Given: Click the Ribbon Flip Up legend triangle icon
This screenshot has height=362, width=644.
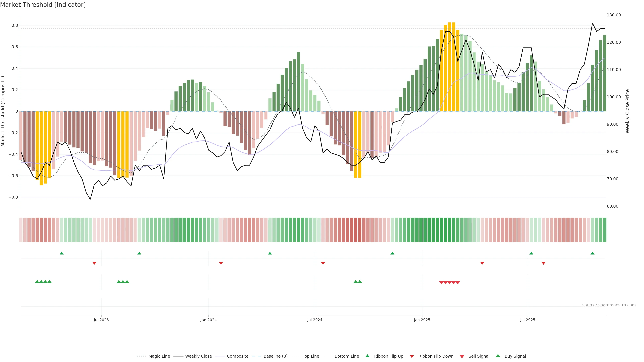Looking at the screenshot, I should click(367, 356).
